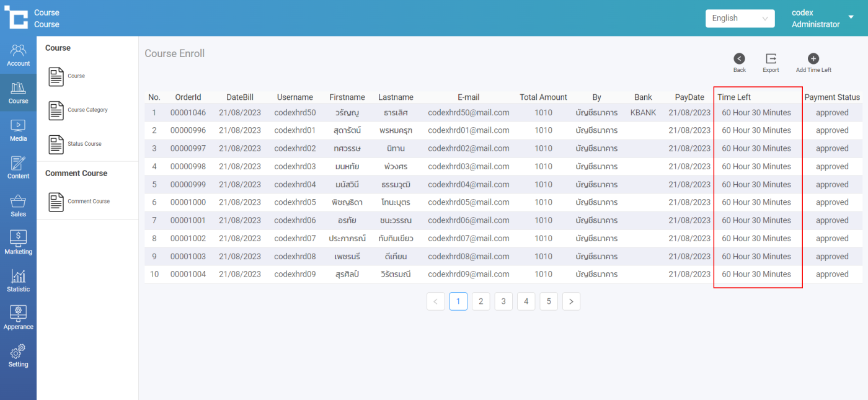Open Apperance settings icon
868x400 pixels.
point(18,318)
